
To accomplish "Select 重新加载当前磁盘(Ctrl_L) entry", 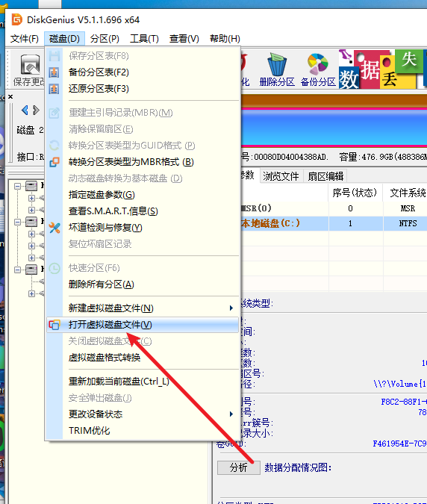I will click(143, 382).
